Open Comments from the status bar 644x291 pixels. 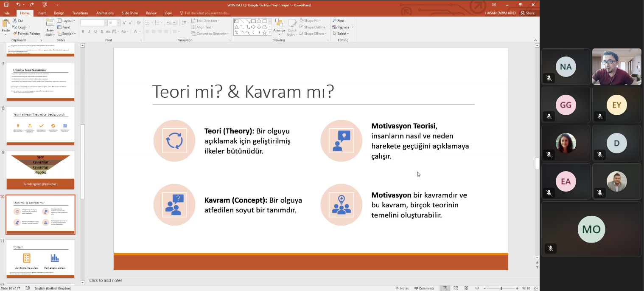tap(424, 288)
